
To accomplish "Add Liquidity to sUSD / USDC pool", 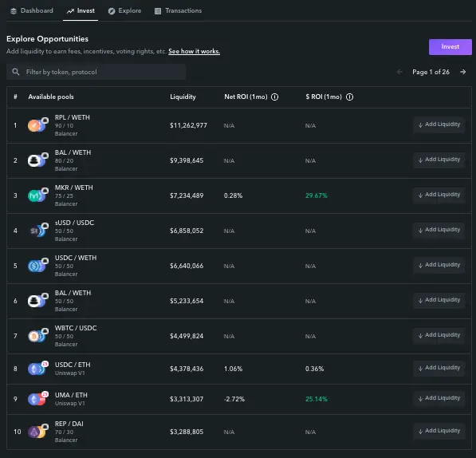I will (x=439, y=230).
